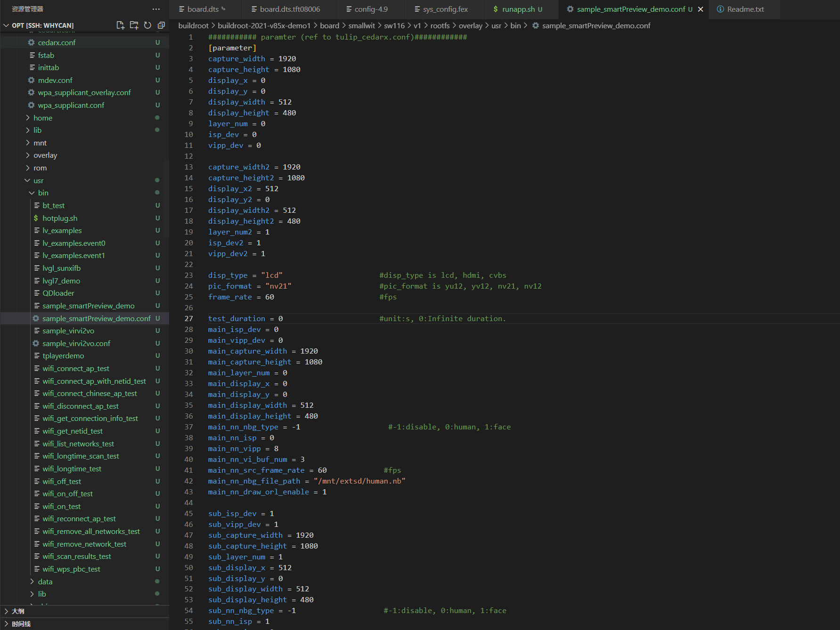Click the New File icon in explorer header
This screenshot has height=630, width=840.
(x=120, y=25)
